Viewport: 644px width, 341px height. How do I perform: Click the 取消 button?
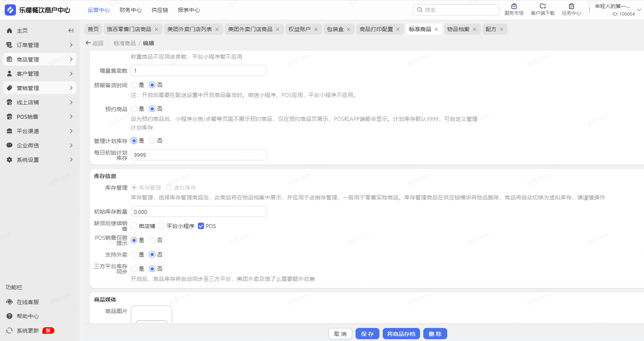[340, 334]
